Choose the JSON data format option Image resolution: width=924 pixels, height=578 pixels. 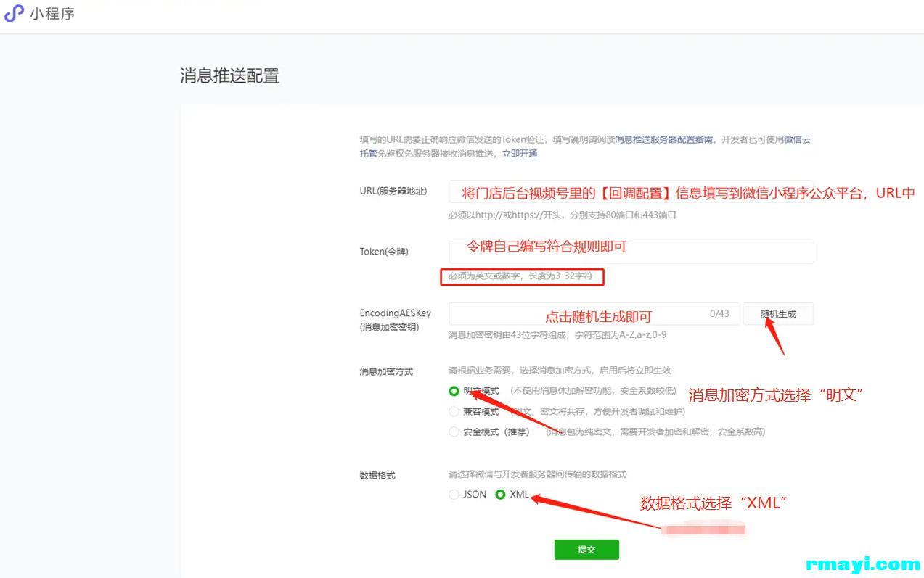pyautogui.click(x=454, y=495)
